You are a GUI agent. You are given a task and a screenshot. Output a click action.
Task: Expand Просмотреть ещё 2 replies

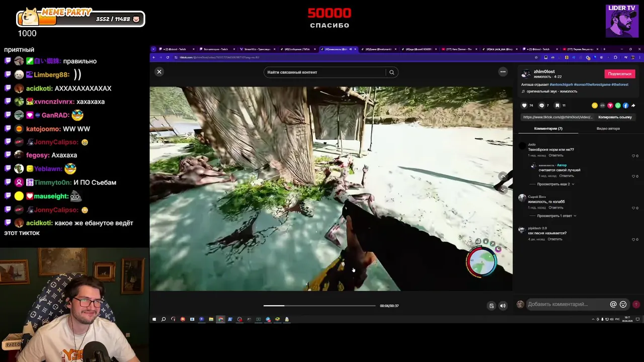(x=555, y=184)
